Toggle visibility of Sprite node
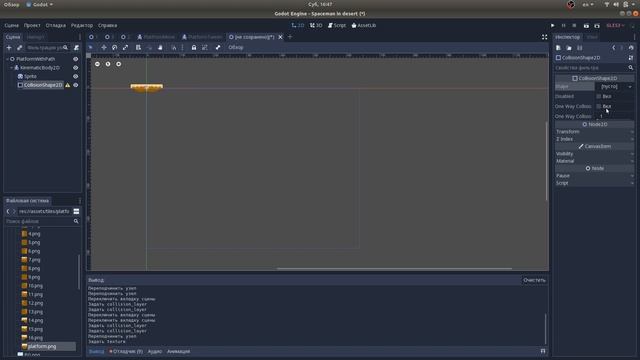Image resolution: width=640 pixels, height=360 pixels. click(76, 76)
